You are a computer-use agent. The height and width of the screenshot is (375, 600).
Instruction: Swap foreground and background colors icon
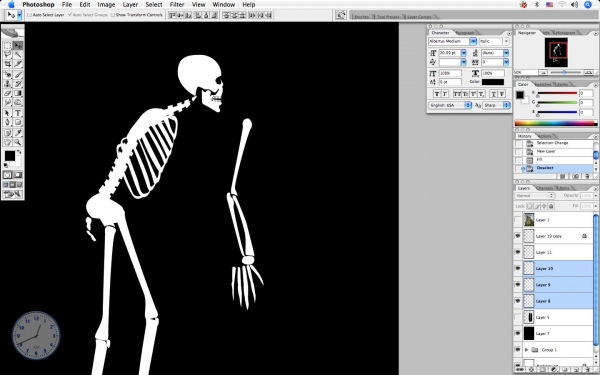click(19, 152)
